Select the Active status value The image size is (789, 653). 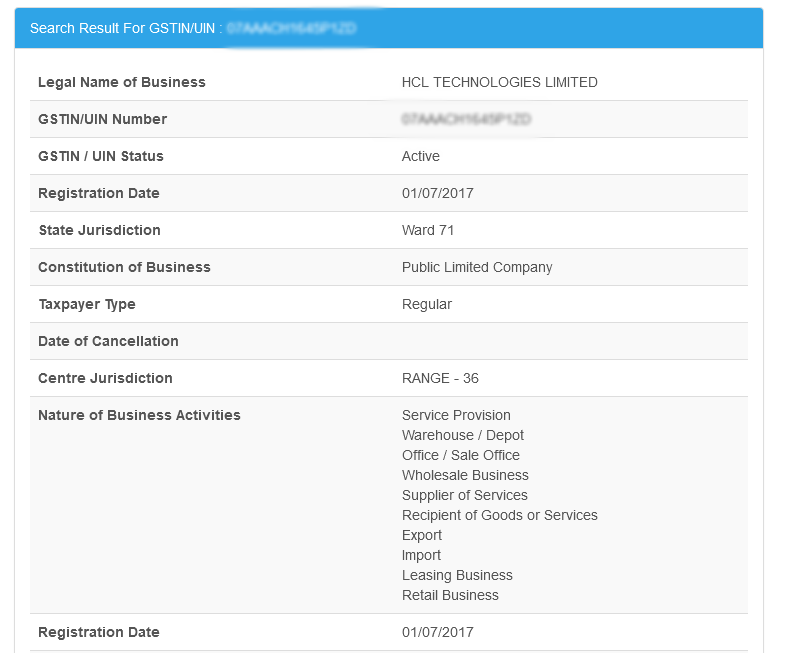pyautogui.click(x=420, y=156)
